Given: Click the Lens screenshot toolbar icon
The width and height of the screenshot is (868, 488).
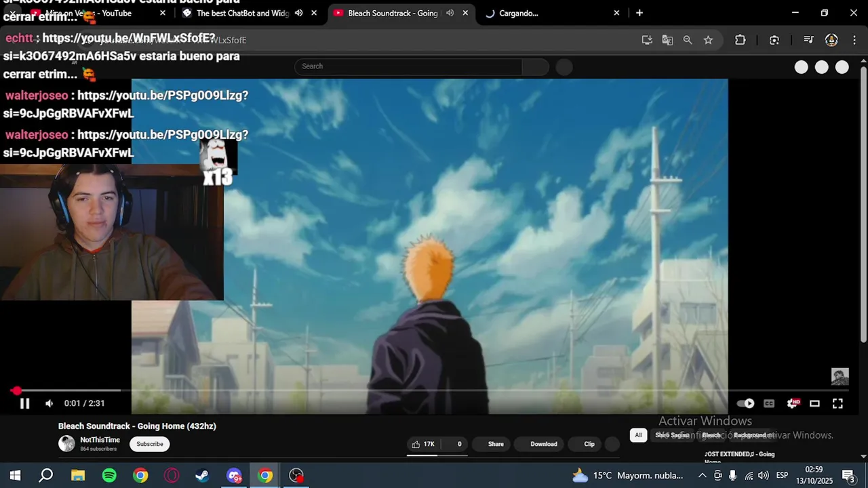Looking at the screenshot, I should 774,40.
